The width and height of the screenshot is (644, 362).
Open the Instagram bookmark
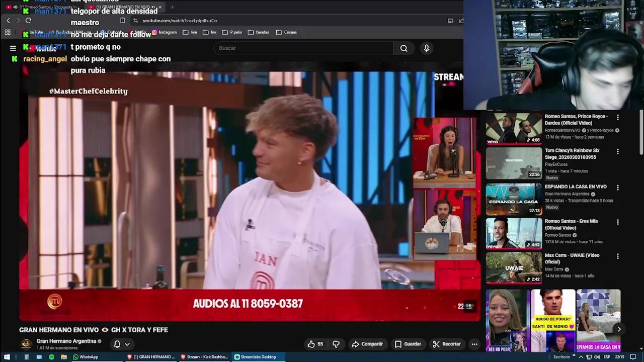pos(164,32)
